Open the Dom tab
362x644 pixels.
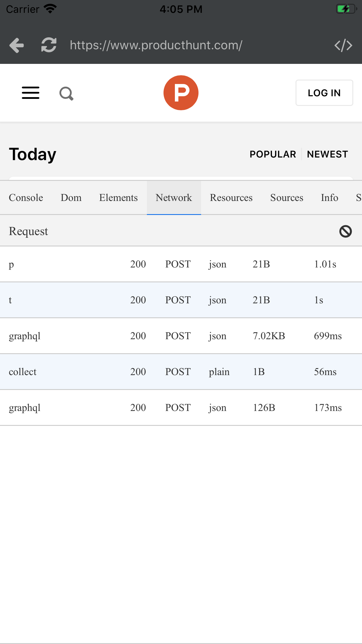coord(71,198)
